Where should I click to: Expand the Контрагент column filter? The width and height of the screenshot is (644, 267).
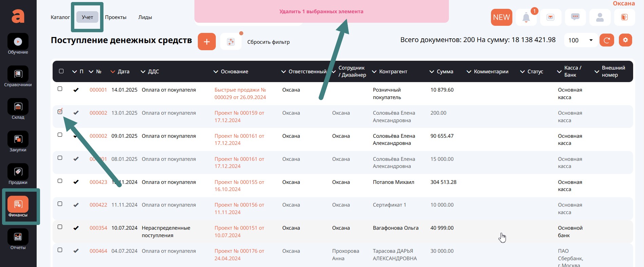(x=374, y=72)
